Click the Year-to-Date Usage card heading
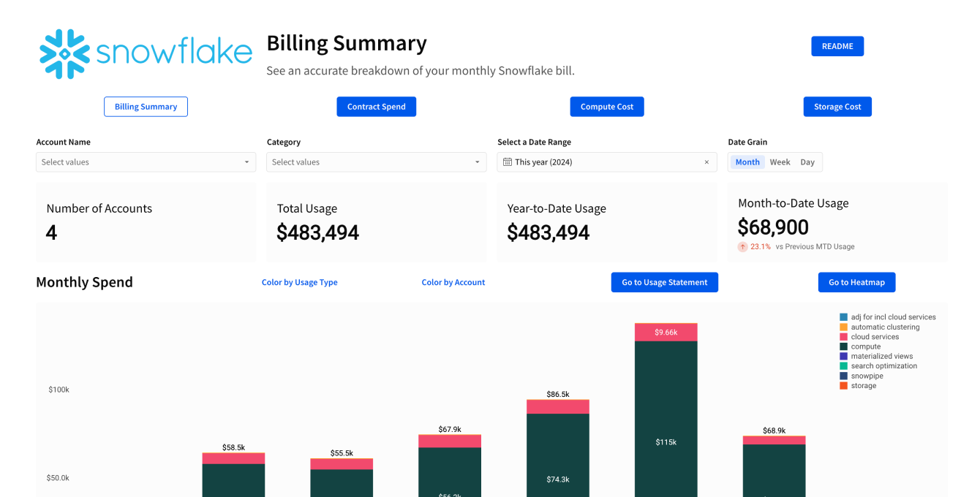The height and width of the screenshot is (497, 980). point(557,208)
